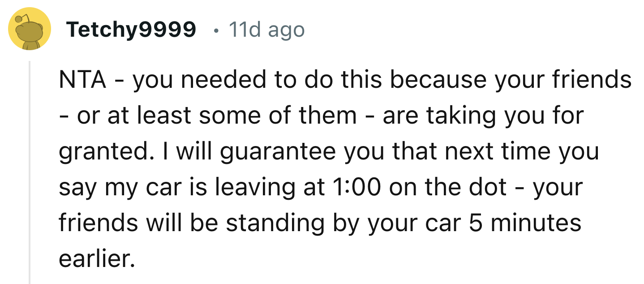This screenshot has width=644, height=284.
Task: Visit the Tetchy9999 username profile link
Action: 131,30
